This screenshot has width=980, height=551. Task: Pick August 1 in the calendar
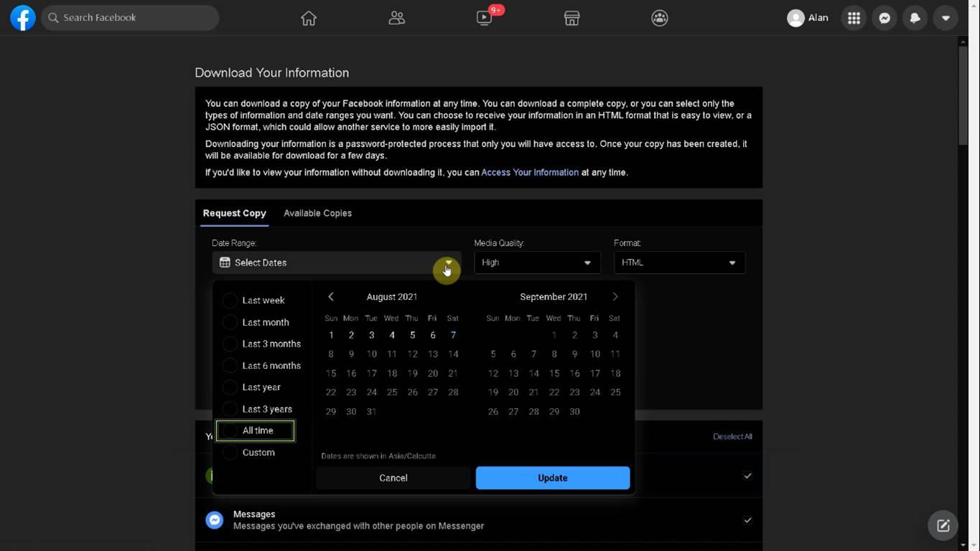click(331, 335)
